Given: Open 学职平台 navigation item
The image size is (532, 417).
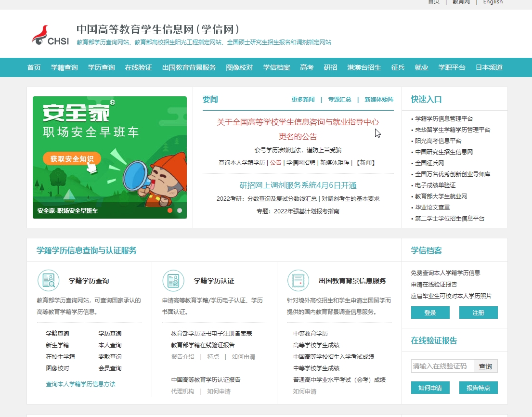Looking at the screenshot, I should pyautogui.click(x=452, y=67).
